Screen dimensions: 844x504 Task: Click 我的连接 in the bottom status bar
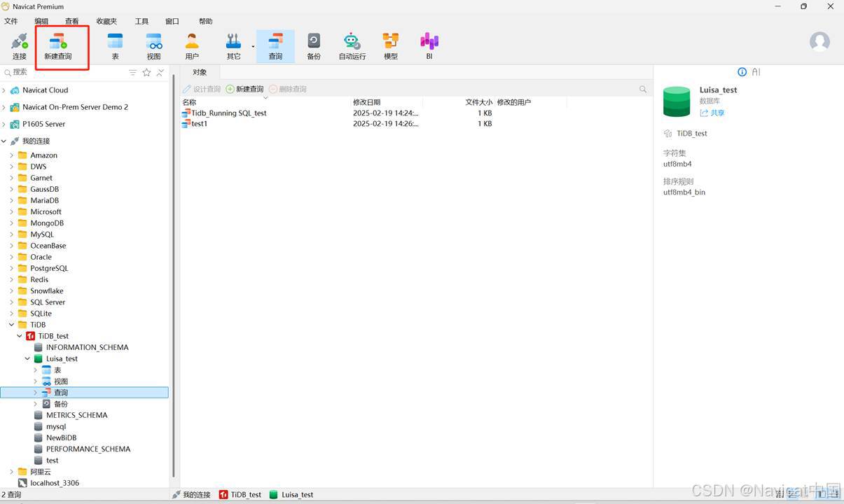(x=191, y=494)
